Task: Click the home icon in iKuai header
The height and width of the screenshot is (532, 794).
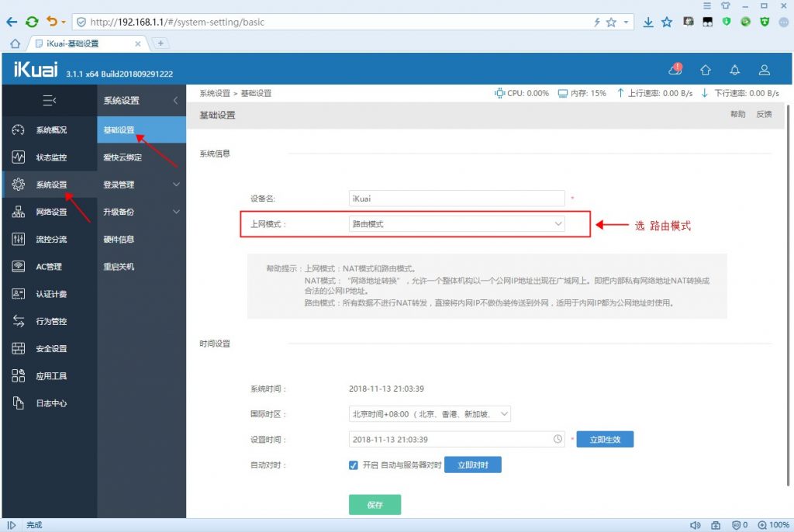Action: pyautogui.click(x=706, y=70)
